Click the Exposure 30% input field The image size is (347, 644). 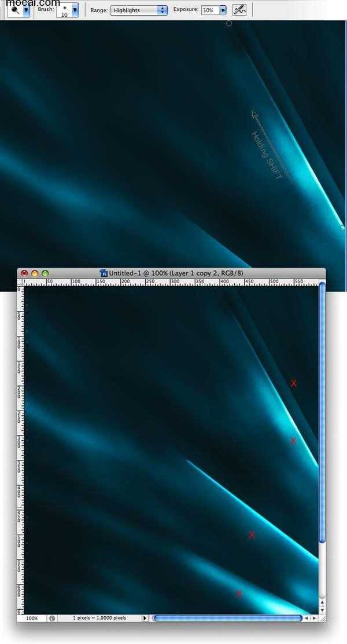(x=209, y=10)
